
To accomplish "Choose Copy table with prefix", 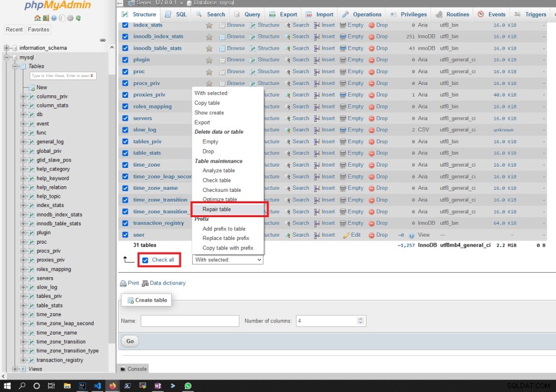I will (227, 248).
